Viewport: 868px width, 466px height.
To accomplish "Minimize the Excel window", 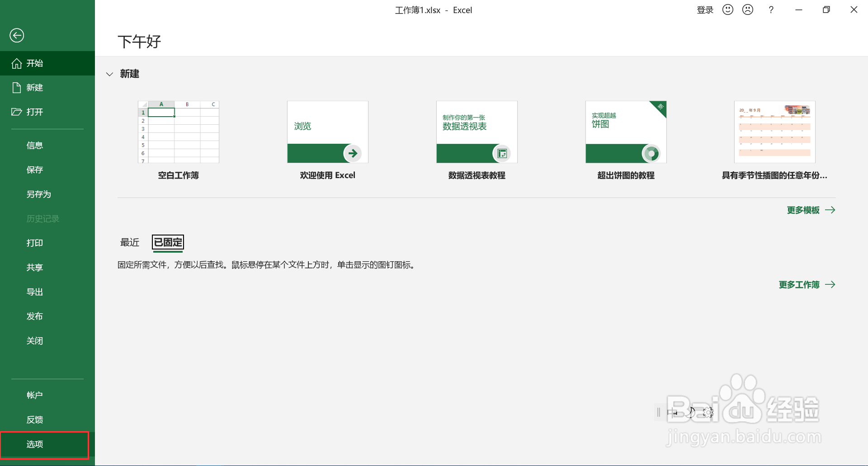I will tap(799, 10).
